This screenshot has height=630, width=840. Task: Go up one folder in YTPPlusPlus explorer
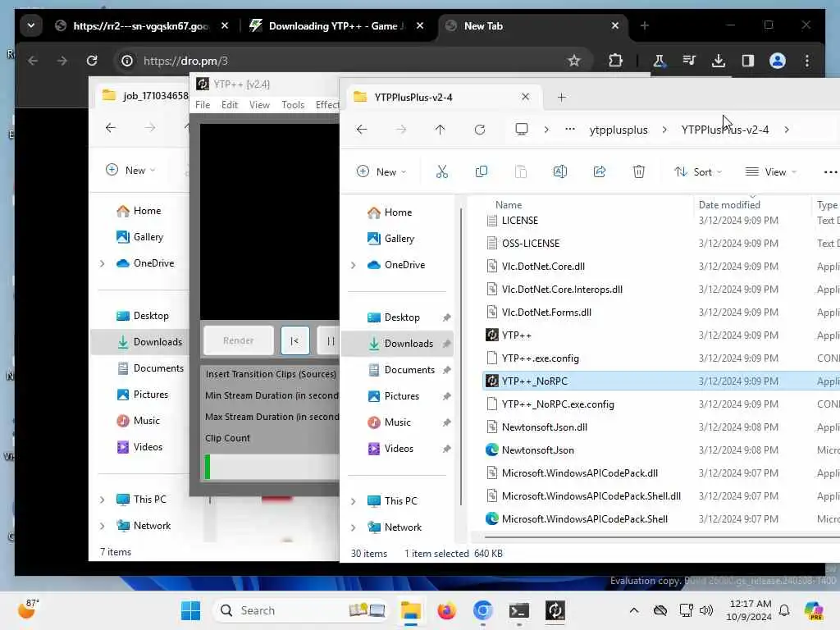[440, 130]
